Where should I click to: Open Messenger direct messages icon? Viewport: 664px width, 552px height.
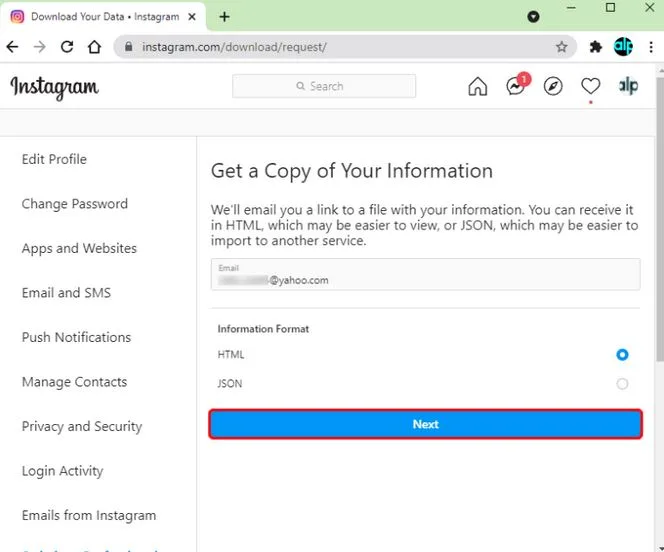point(515,86)
